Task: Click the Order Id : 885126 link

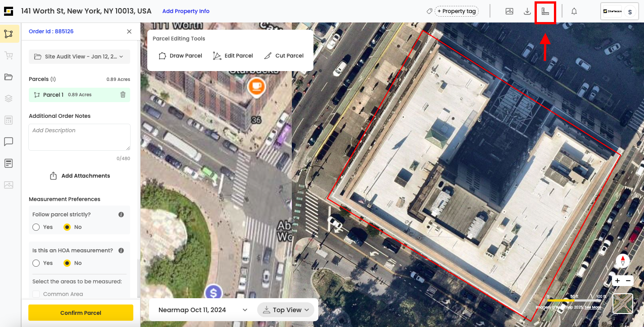Action: (51, 31)
